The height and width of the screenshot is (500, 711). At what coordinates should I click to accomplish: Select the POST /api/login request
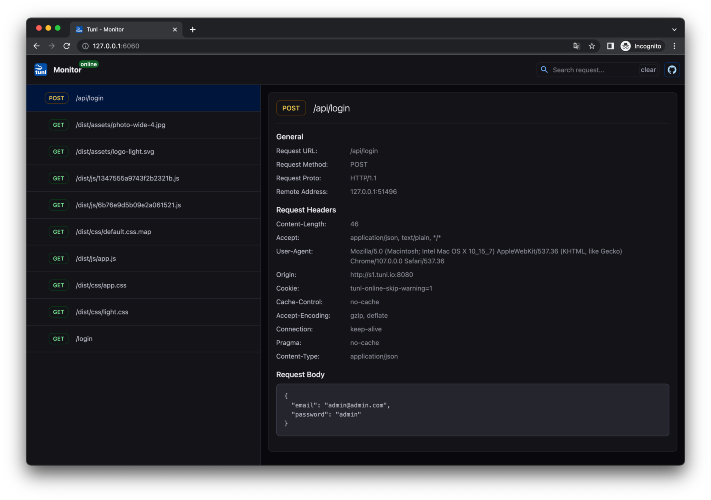[x=143, y=98]
